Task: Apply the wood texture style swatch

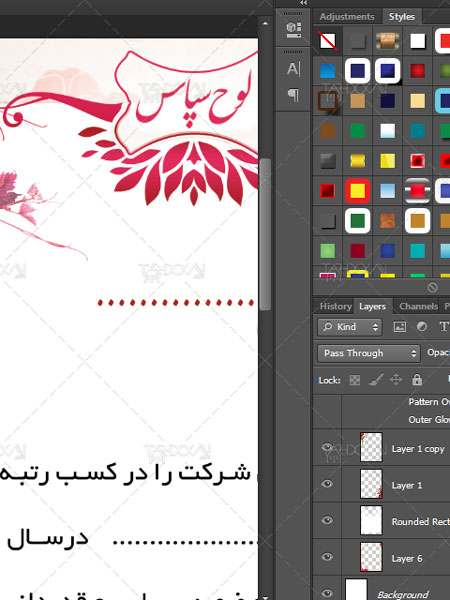Action: click(387, 41)
